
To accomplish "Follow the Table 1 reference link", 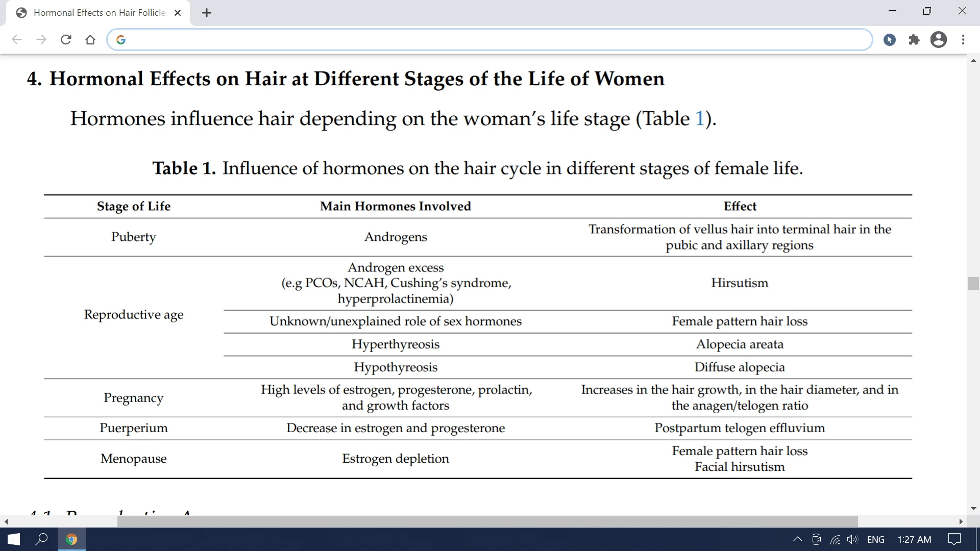I will 700,118.
